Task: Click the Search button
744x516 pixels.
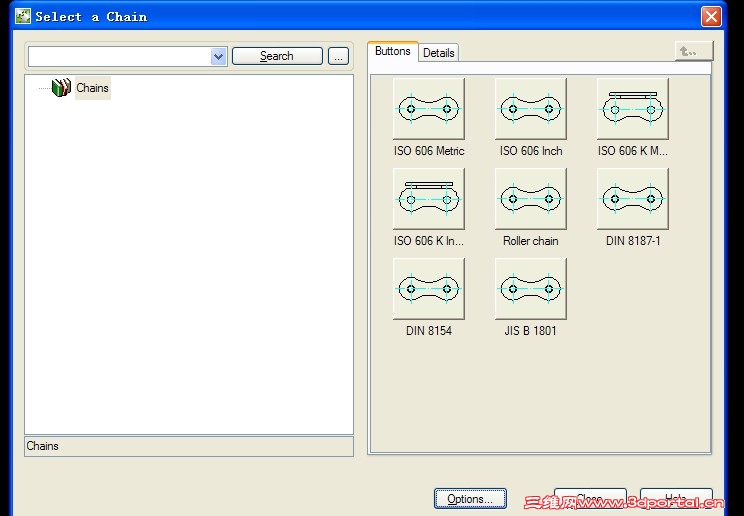Action: point(277,56)
